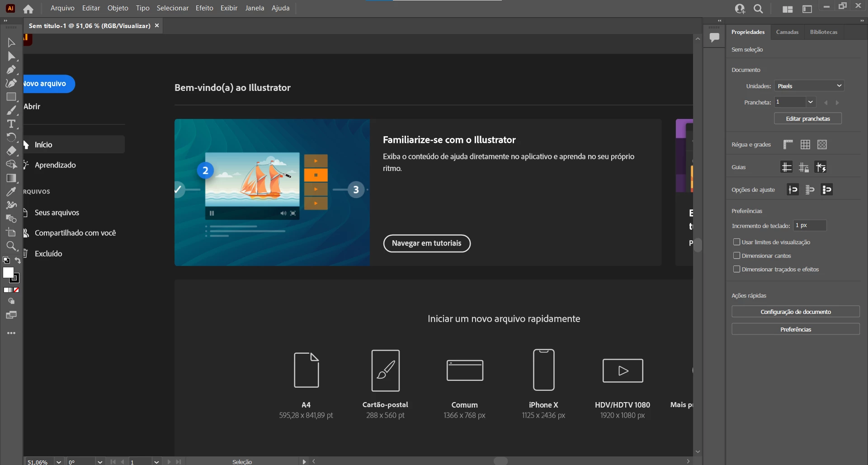Reset to default fill and stroke
The height and width of the screenshot is (465, 868).
(6, 260)
